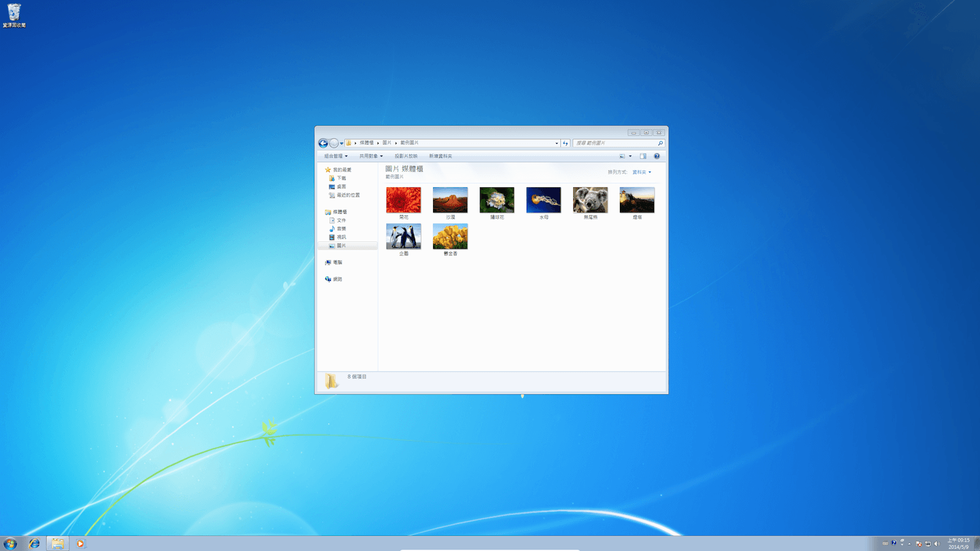Open Windows Media Player from the taskbar
The image size is (980, 551).
pyautogui.click(x=80, y=543)
